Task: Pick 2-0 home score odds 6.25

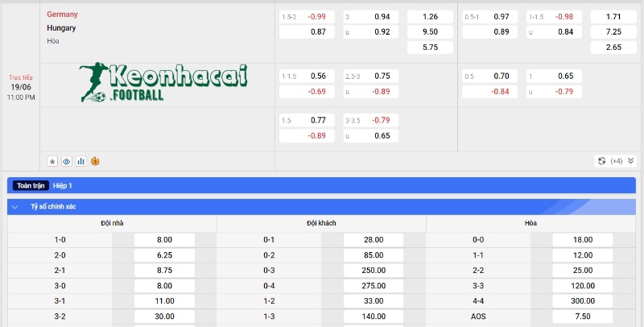Action: (164, 255)
